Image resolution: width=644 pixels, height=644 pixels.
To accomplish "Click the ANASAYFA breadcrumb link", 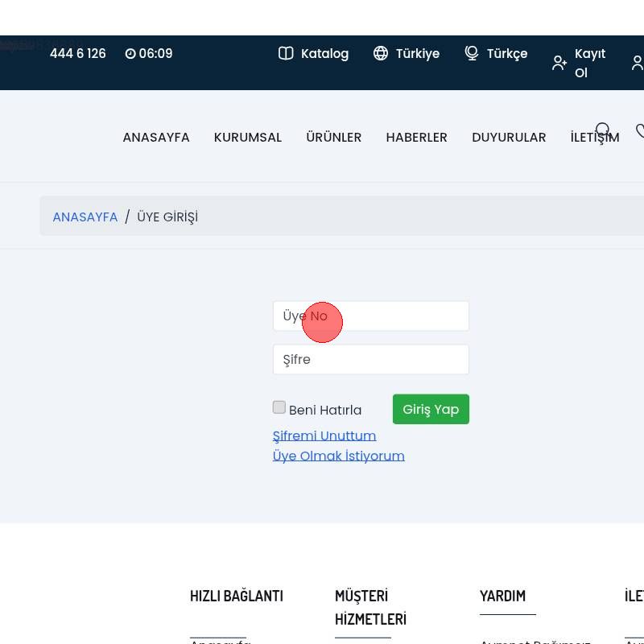I will click(85, 217).
